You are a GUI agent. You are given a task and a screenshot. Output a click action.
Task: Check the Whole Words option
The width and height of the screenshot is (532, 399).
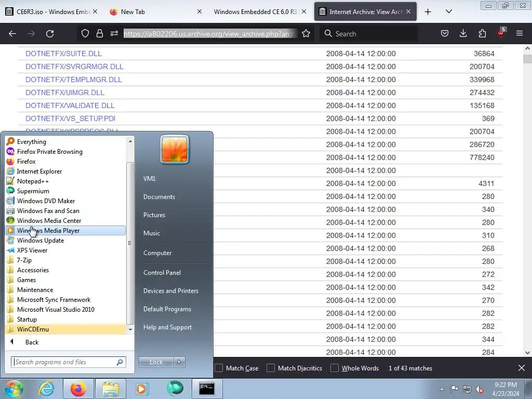pyautogui.click(x=335, y=368)
